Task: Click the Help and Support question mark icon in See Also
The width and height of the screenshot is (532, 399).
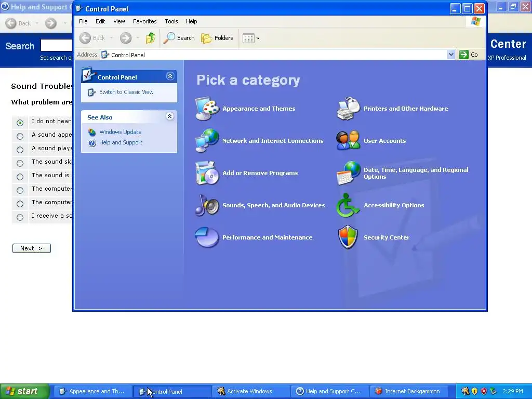Action: (92, 143)
